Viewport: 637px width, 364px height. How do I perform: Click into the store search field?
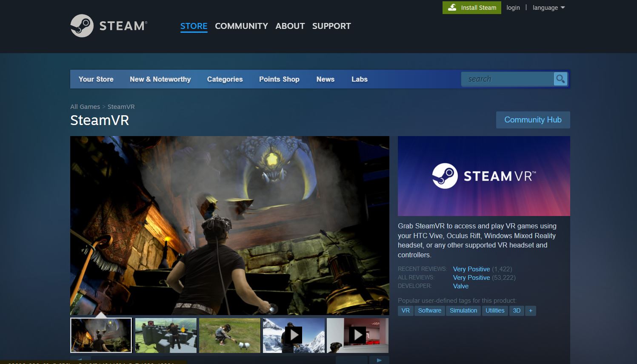tap(507, 79)
